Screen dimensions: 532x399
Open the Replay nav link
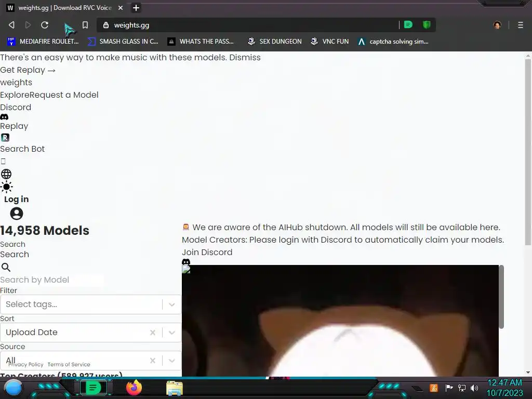[x=14, y=126]
